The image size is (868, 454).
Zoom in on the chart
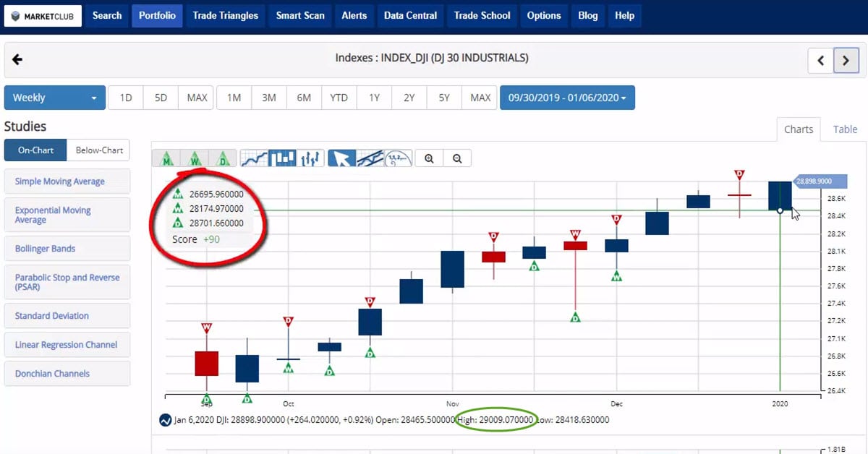430,158
